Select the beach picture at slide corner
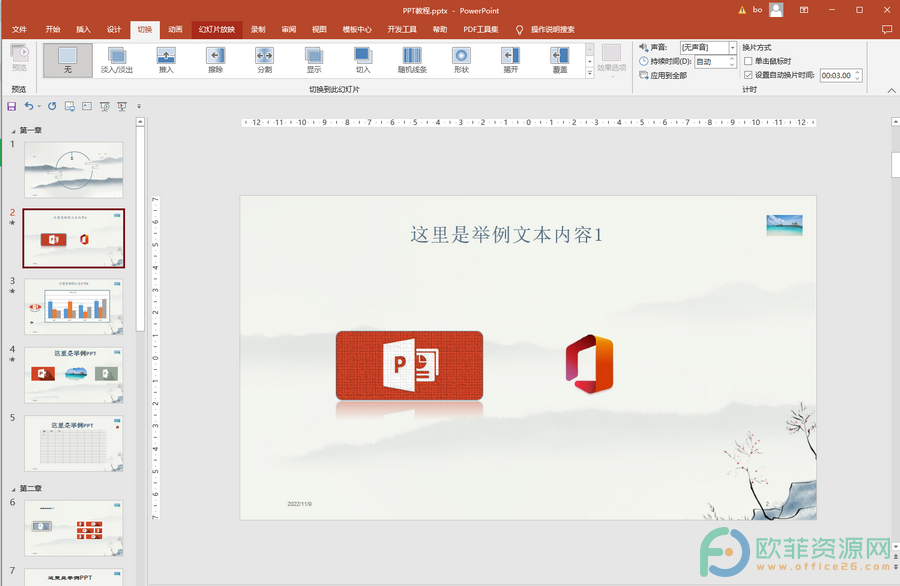The height and width of the screenshot is (586, 900). click(785, 225)
